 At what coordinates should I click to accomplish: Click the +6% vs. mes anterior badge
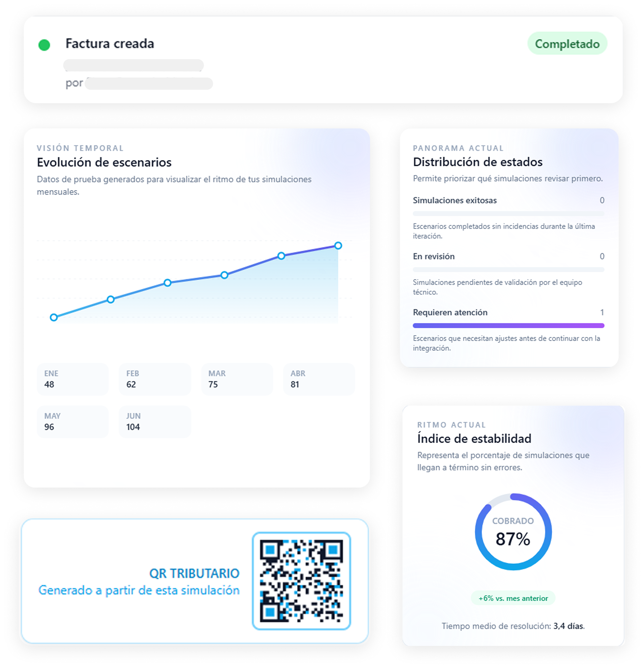[x=513, y=598]
